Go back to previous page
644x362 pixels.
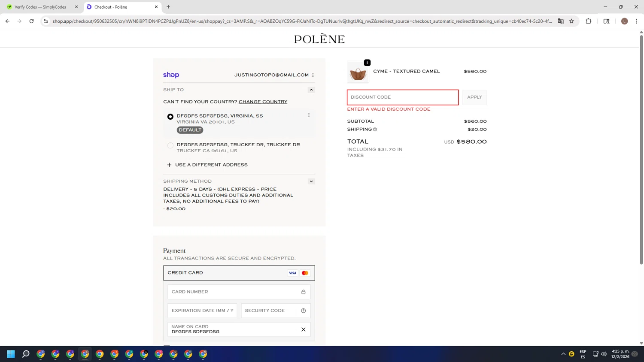7,21
